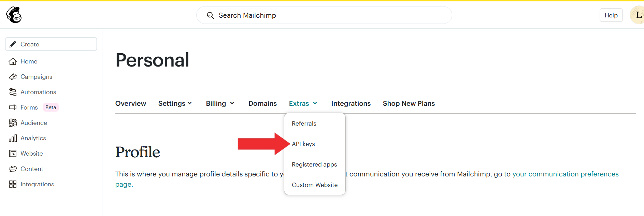Click the Integrations grid icon in sidebar

(13, 184)
